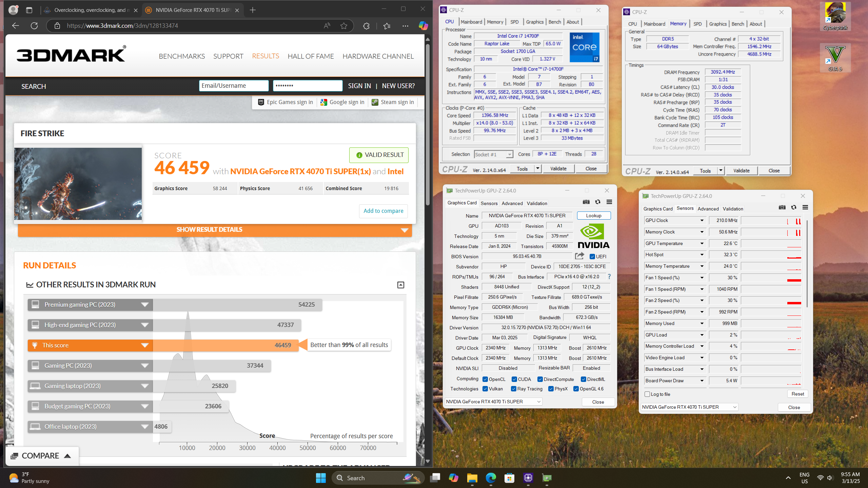Viewport: 868px width, 488px height.
Task: Open GTA 5 desktop shortcut
Action: (x=835, y=58)
